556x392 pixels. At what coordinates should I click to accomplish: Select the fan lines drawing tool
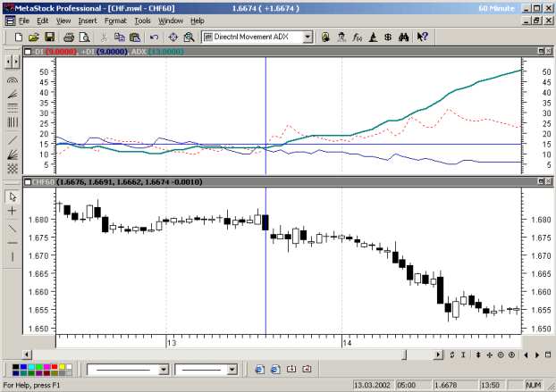(x=13, y=94)
